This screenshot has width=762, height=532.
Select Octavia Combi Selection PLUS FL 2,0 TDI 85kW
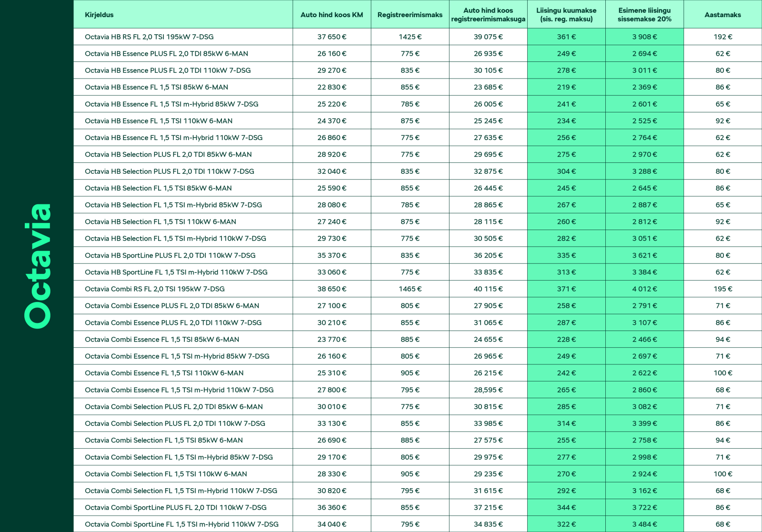(174, 407)
